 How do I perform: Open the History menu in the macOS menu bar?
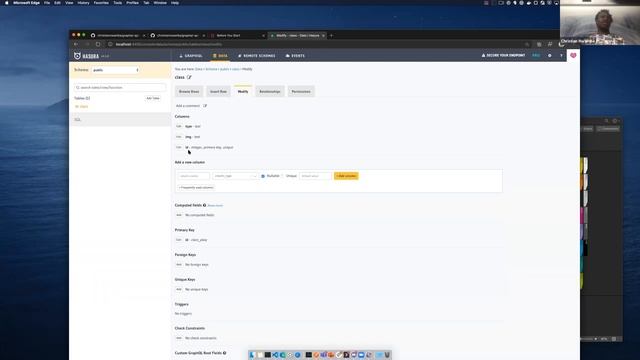83,3
